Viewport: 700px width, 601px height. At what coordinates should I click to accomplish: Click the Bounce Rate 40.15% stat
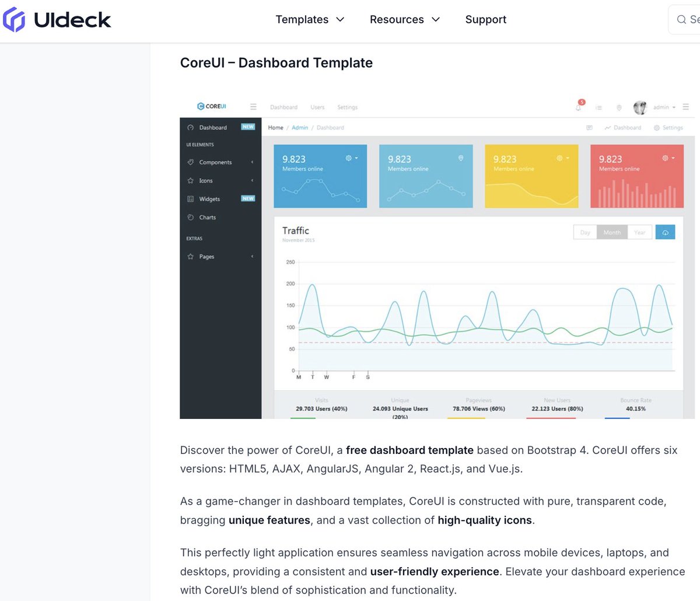coord(636,405)
